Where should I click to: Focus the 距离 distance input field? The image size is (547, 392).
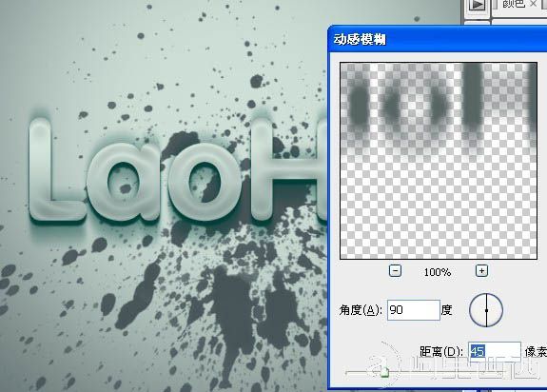[x=495, y=351]
